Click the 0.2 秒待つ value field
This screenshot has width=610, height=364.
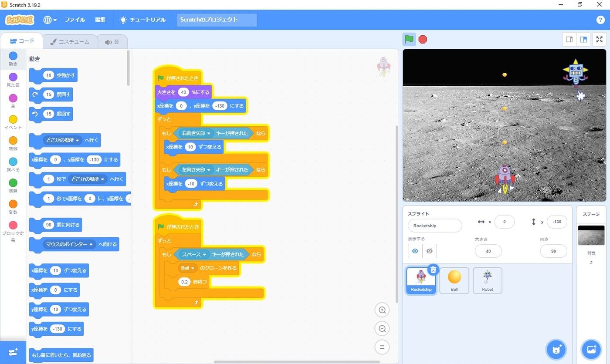pyautogui.click(x=184, y=282)
